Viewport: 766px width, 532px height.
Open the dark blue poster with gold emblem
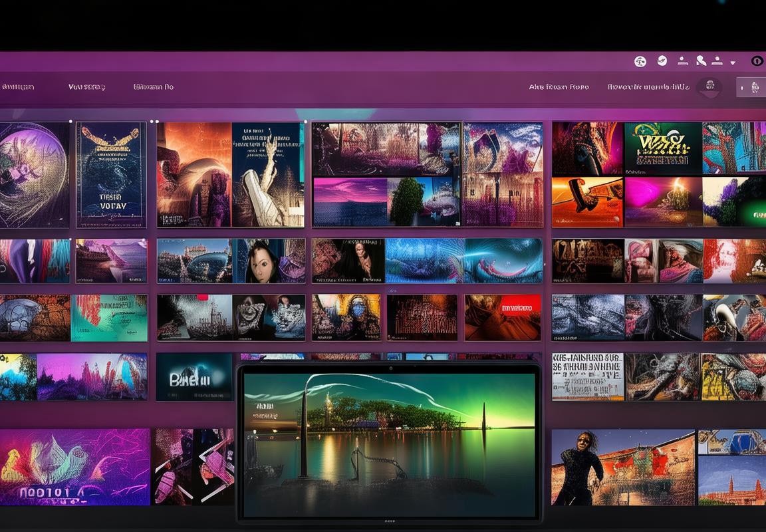click(x=112, y=175)
